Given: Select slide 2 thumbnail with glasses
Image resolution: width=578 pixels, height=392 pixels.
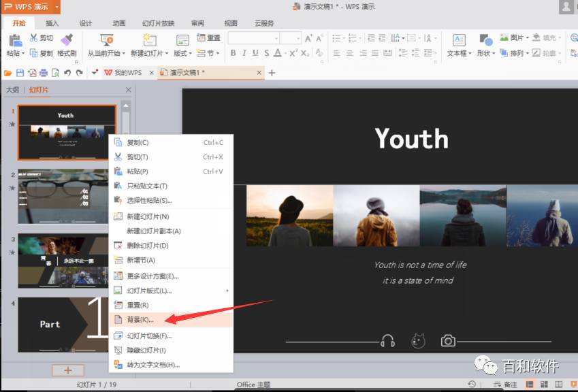Looking at the screenshot, I should coord(63,197).
